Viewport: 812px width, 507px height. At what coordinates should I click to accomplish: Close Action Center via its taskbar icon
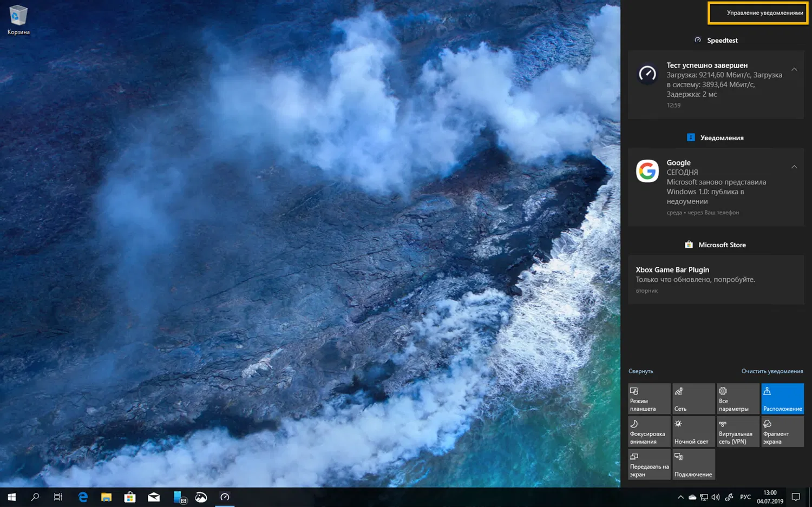(x=796, y=497)
